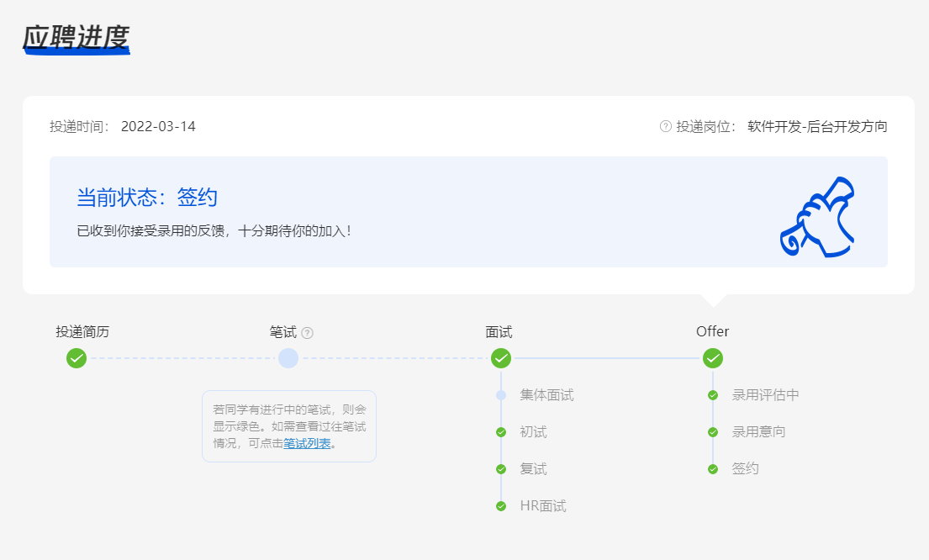
Task: Select the Offer stage label
Action: (x=713, y=331)
